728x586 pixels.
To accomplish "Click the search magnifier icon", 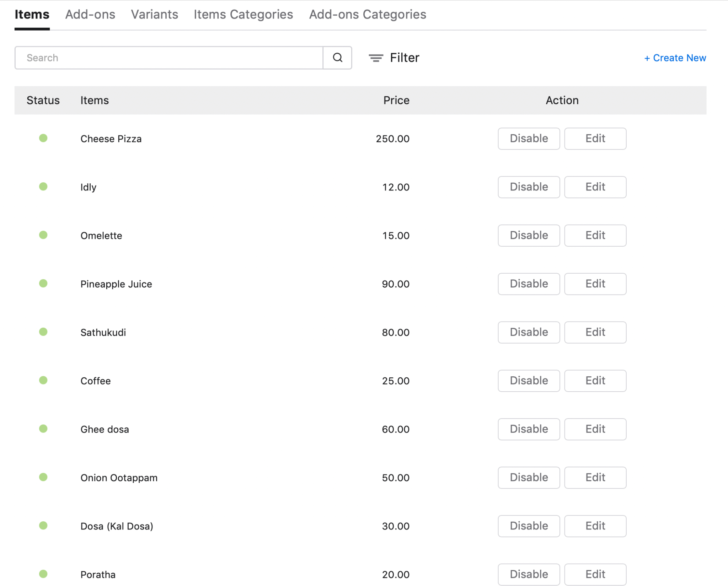I will click(x=337, y=58).
